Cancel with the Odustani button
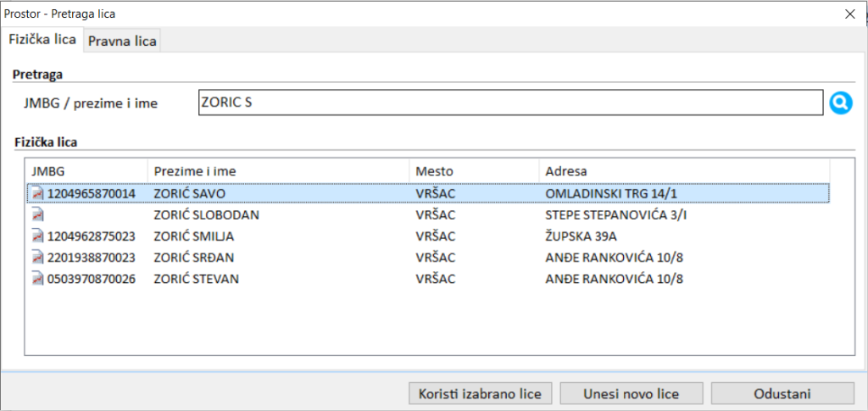The height and width of the screenshot is (411, 868). (782, 393)
